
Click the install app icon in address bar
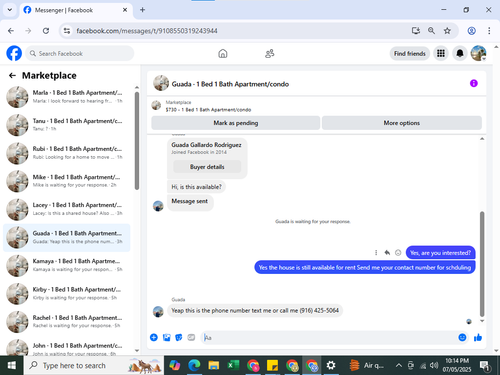[x=416, y=31]
